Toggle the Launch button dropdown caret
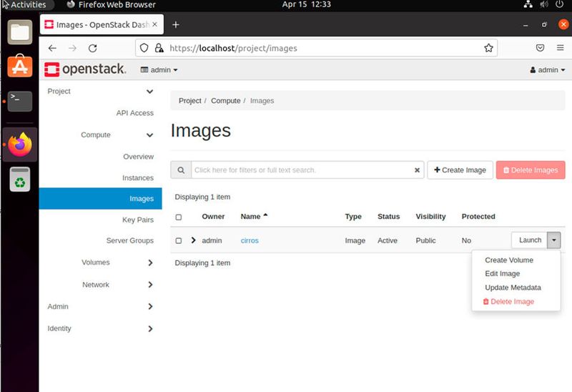This screenshot has height=392, width=572. coord(553,240)
